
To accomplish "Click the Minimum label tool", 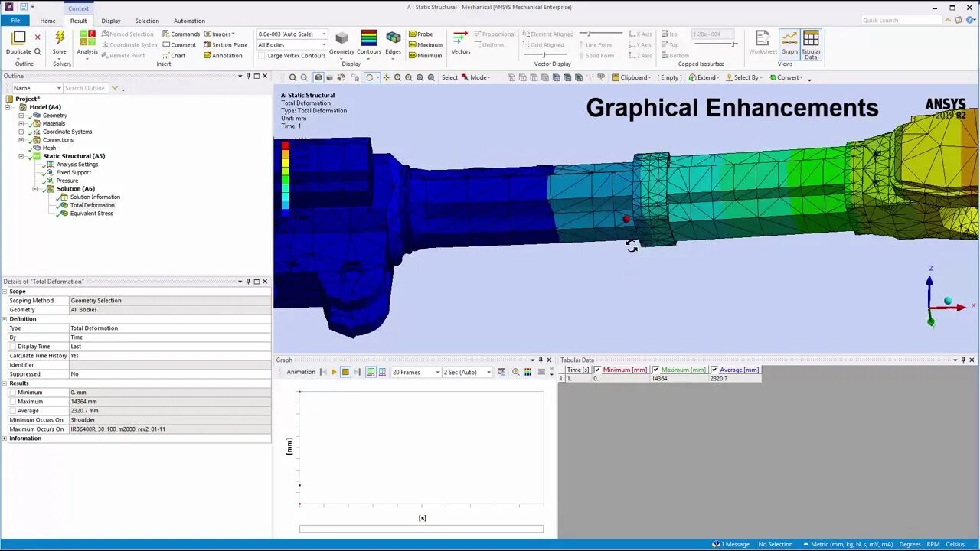I will click(425, 55).
